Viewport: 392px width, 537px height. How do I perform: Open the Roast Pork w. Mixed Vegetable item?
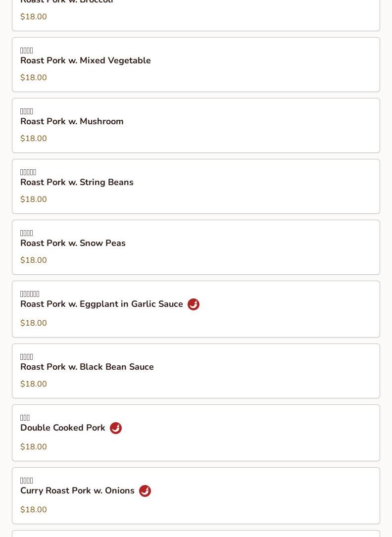point(86,60)
